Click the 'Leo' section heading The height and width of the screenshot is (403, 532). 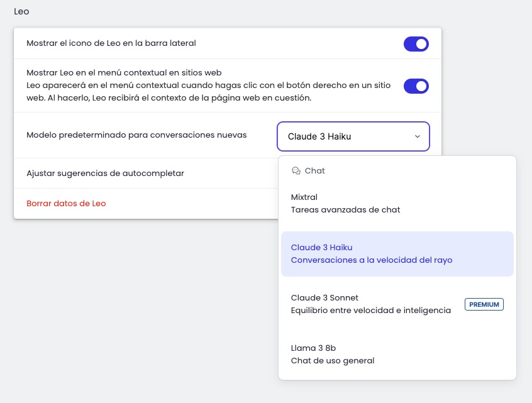(x=23, y=11)
